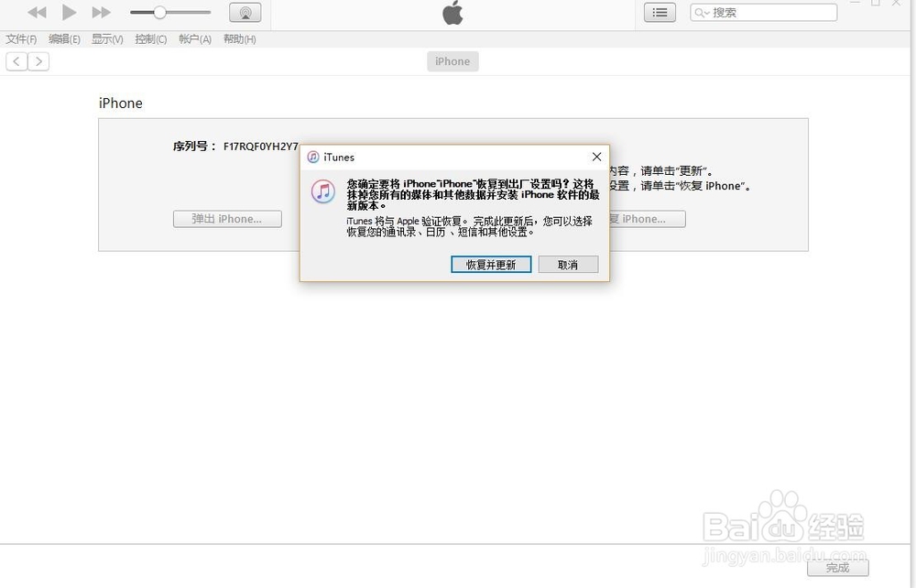Open the 帮助(H) menu
The image size is (916, 588).
(239, 39)
